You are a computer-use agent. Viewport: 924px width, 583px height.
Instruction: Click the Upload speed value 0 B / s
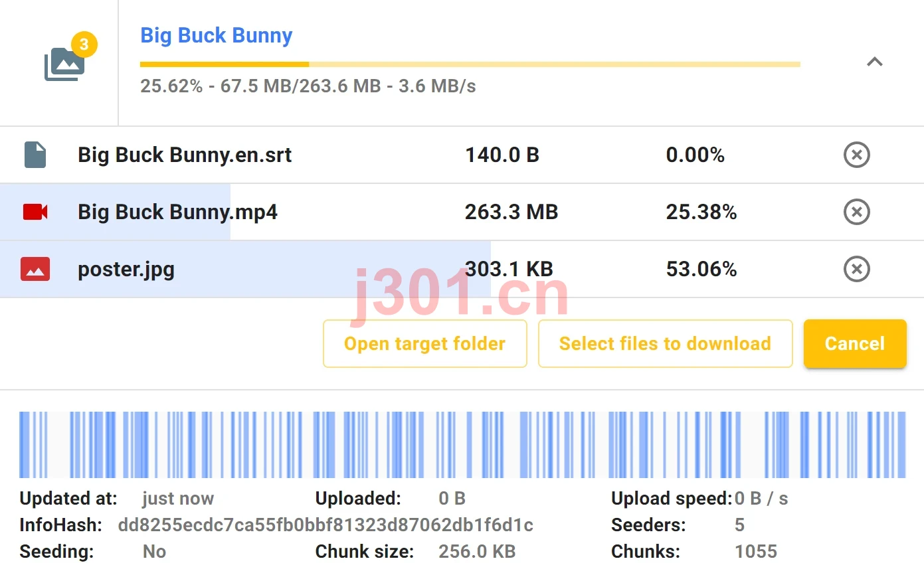click(761, 499)
